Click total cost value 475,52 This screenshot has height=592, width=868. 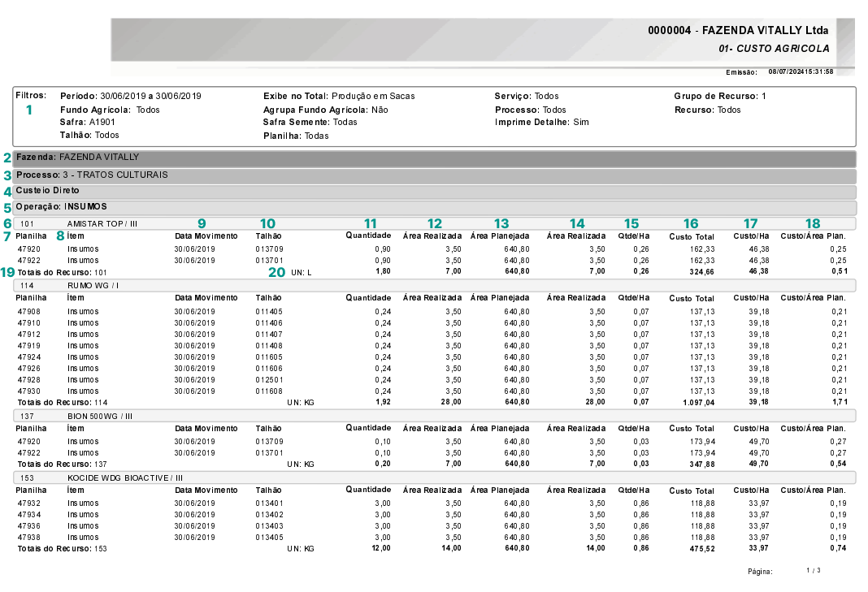[702, 549]
